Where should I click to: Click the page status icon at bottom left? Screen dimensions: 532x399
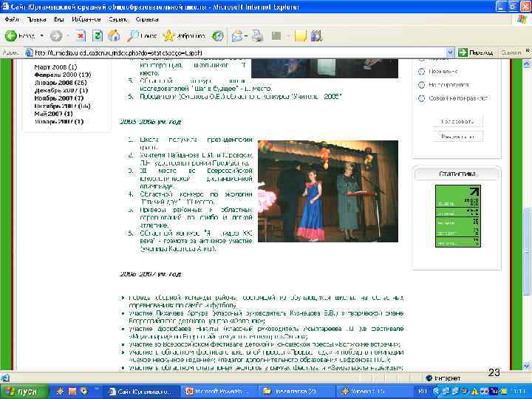4,378
